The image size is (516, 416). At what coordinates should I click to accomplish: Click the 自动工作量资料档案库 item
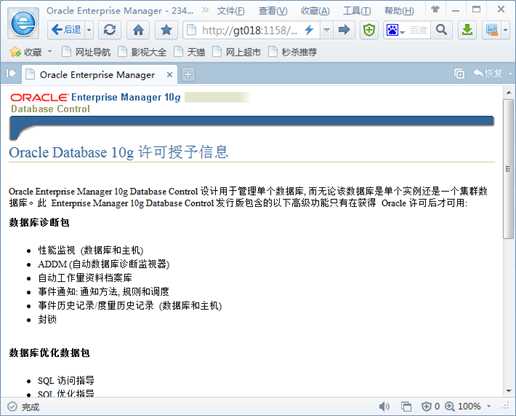click(85, 278)
